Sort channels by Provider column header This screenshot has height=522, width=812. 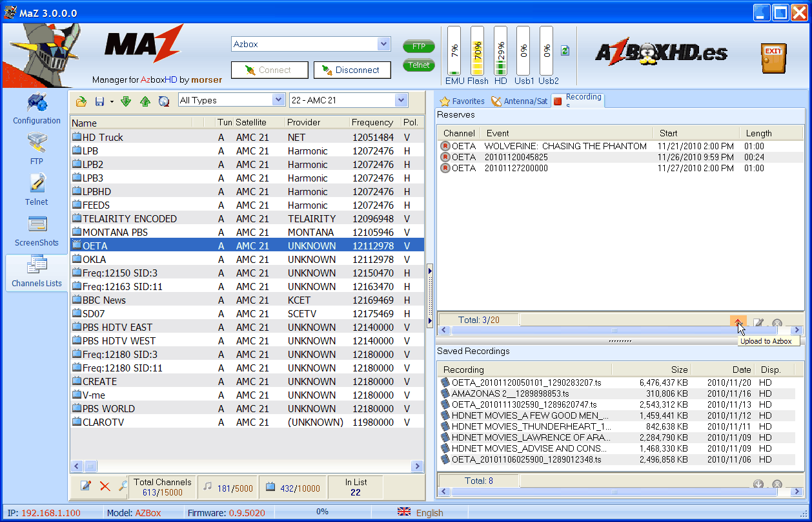click(316, 123)
